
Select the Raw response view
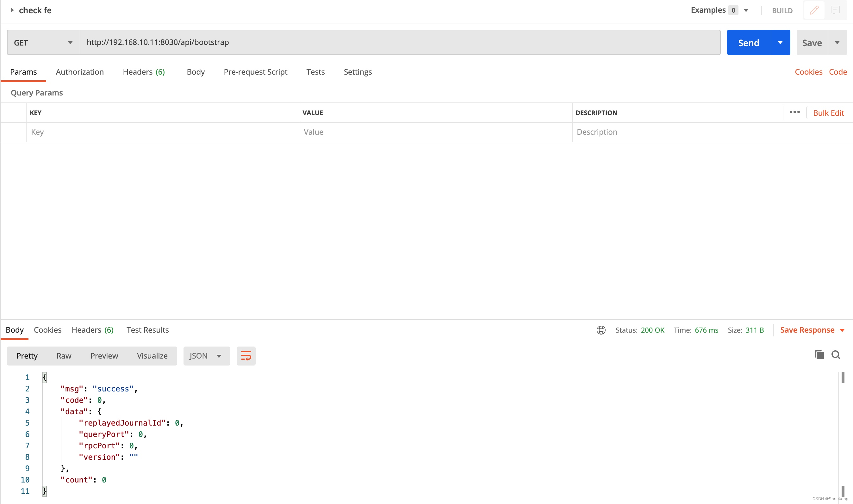[x=64, y=356]
